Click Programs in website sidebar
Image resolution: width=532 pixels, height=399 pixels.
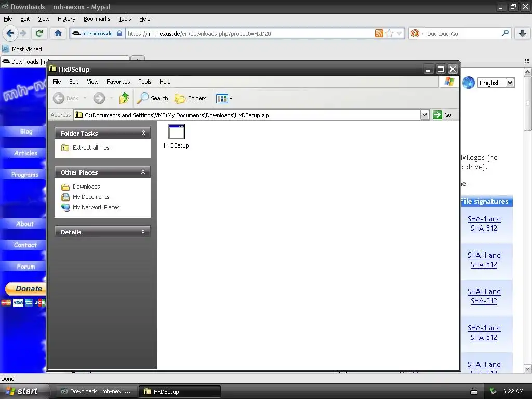click(x=25, y=175)
